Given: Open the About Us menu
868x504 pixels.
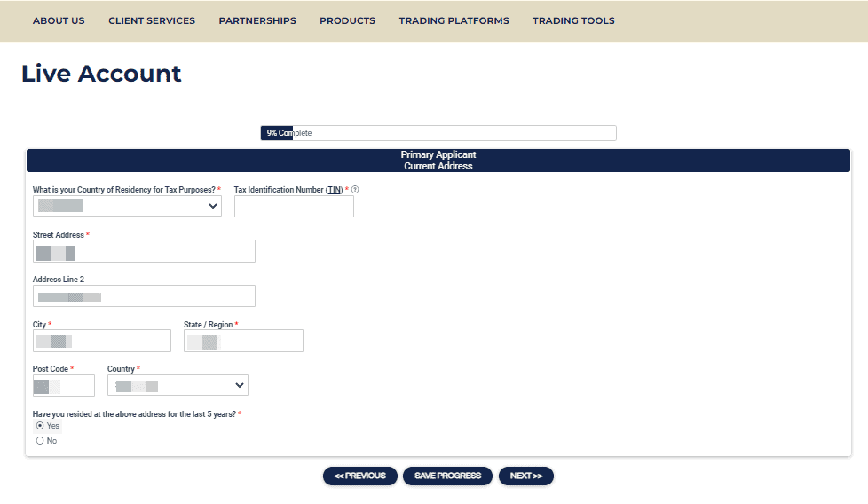Looking at the screenshot, I should pyautogui.click(x=59, y=20).
